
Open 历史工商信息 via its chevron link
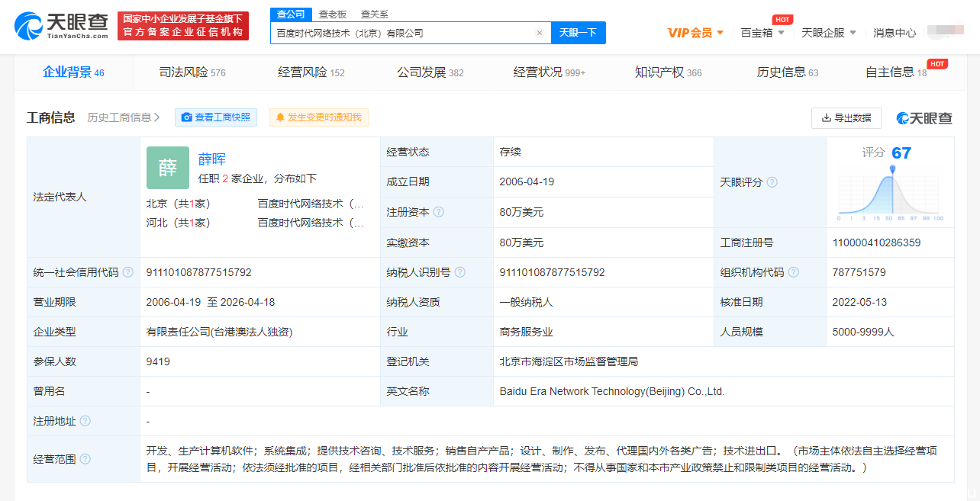click(124, 117)
